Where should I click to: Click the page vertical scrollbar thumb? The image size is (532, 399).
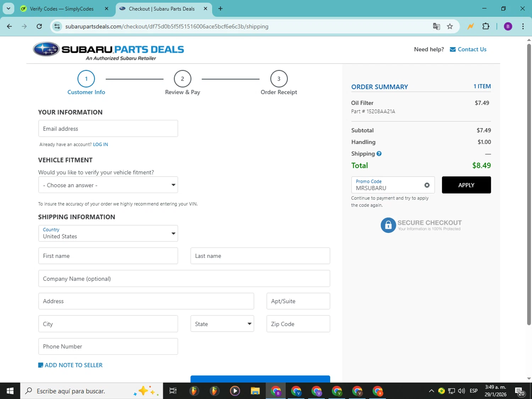pos(529,184)
